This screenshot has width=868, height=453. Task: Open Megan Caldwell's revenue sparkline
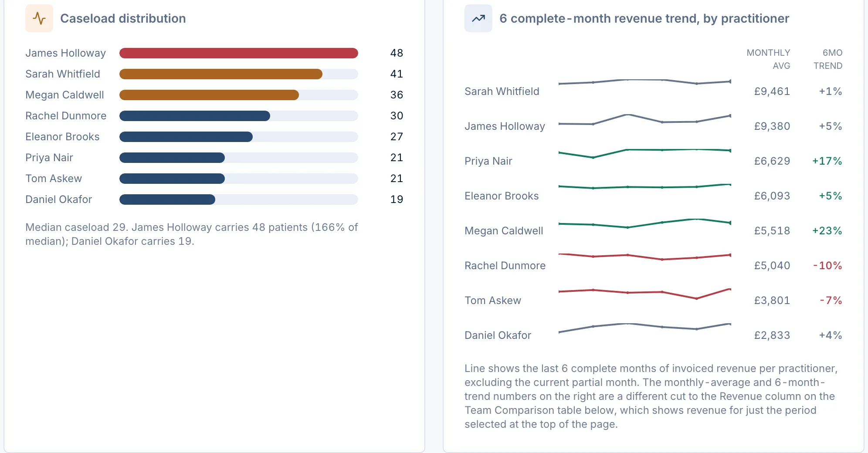[x=645, y=223]
